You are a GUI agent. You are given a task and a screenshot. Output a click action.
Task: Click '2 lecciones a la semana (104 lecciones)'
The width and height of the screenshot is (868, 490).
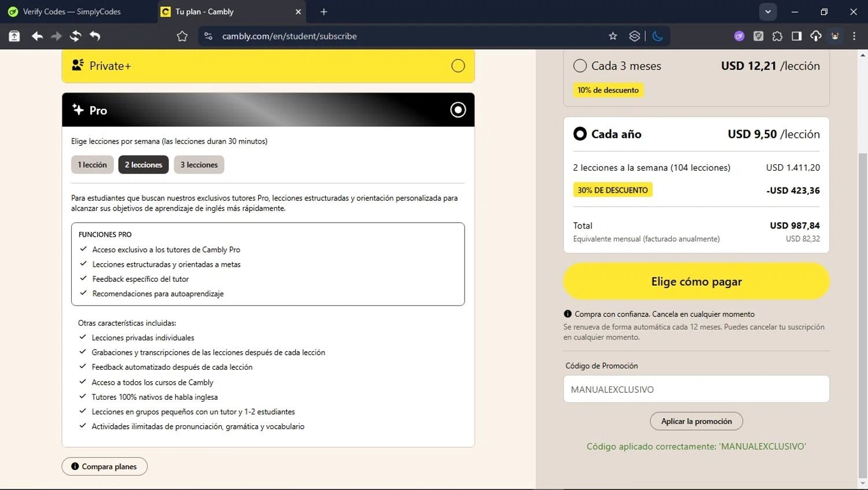pos(652,168)
